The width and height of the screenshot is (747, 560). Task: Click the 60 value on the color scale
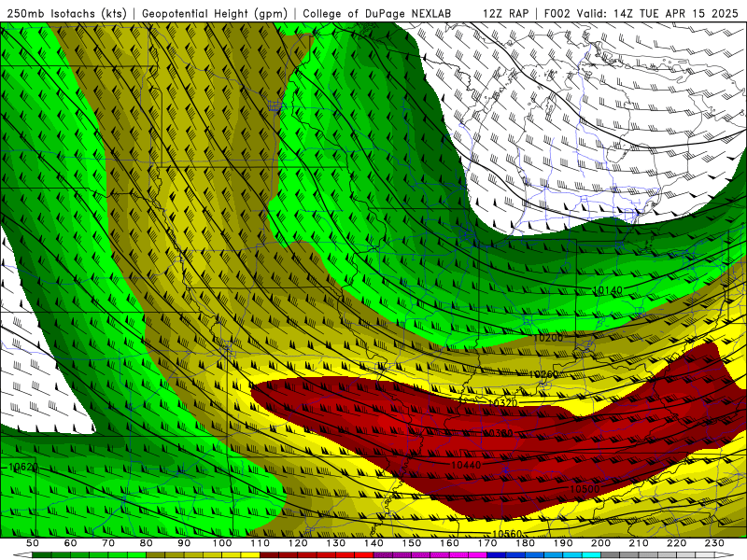[70, 543]
